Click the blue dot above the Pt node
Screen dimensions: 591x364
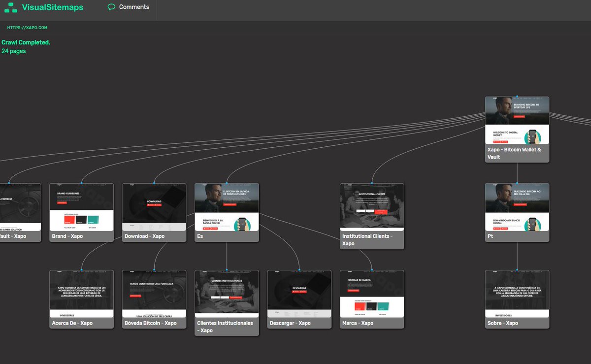point(517,182)
